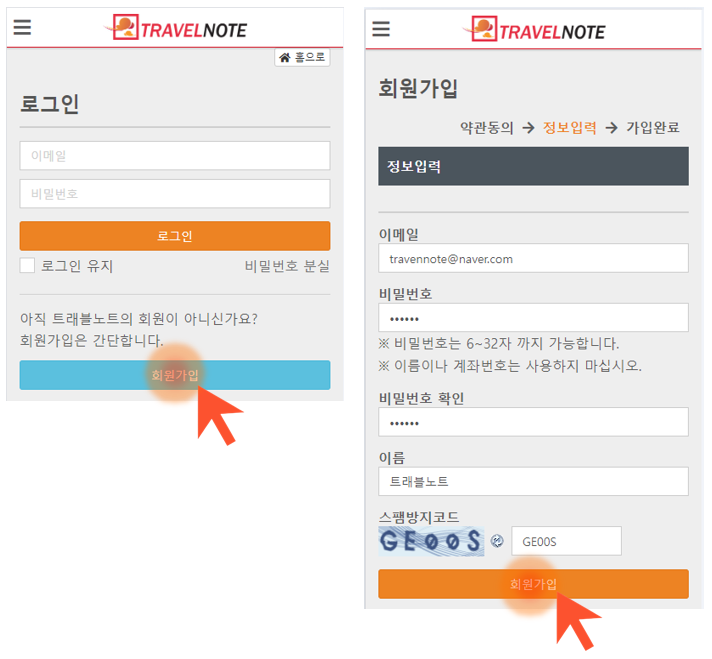Refresh the spam captcha code icon

pyautogui.click(x=497, y=540)
